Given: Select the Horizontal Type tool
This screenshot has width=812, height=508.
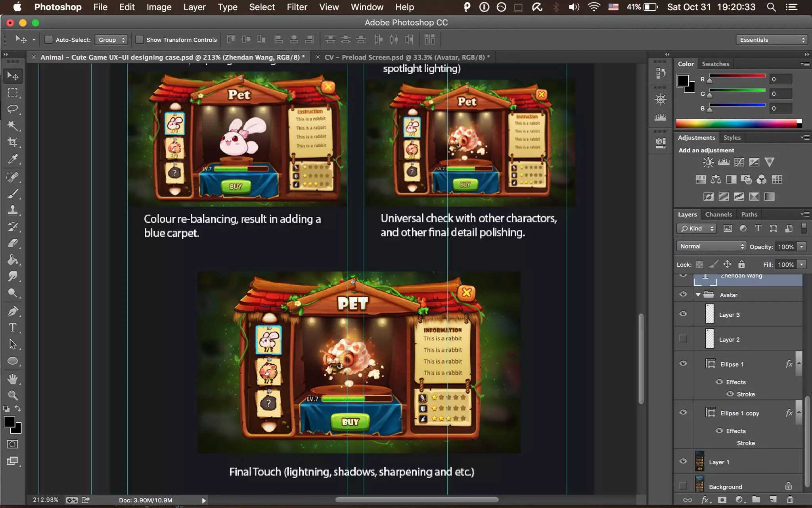Looking at the screenshot, I should coord(13,328).
